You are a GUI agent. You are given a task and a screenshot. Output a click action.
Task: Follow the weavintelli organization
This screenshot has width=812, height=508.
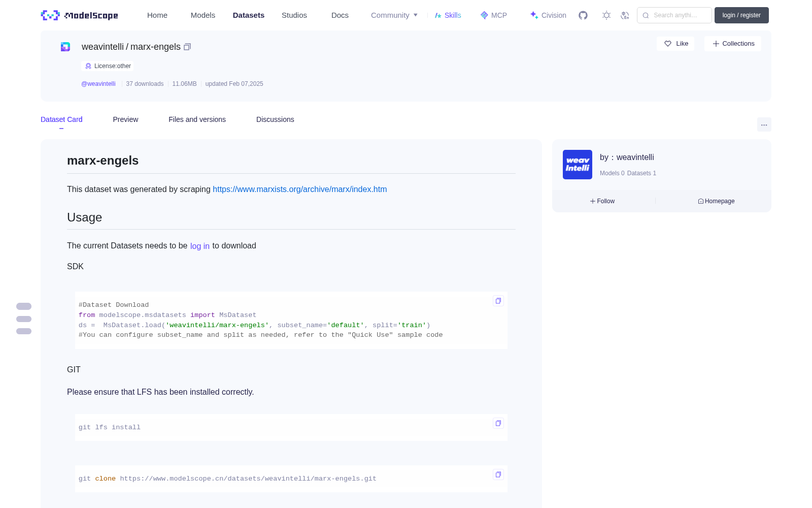(602, 201)
